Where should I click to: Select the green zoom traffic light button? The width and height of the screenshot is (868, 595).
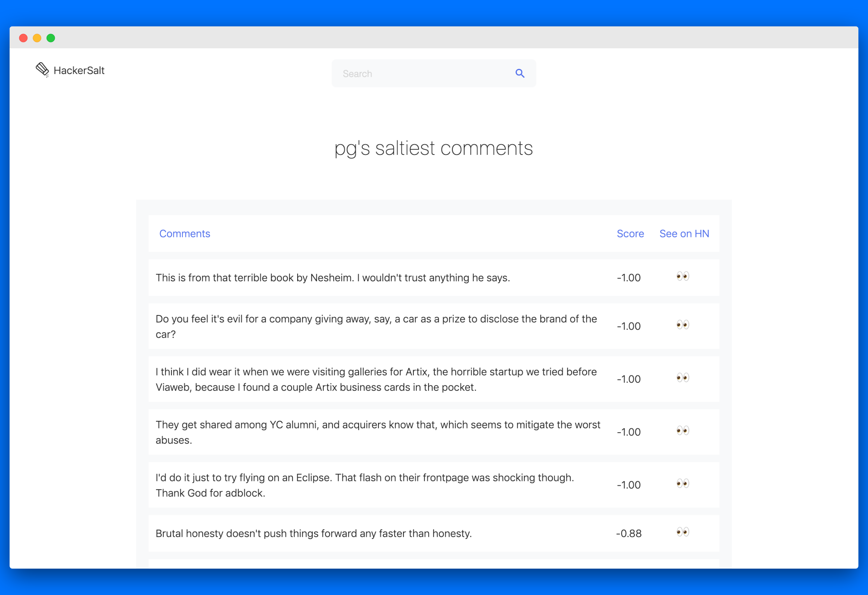point(51,38)
